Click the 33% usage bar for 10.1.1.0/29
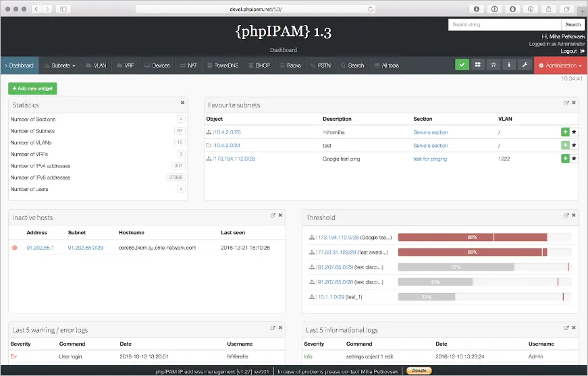Viewport: 588px width, 376px height. coord(427,296)
